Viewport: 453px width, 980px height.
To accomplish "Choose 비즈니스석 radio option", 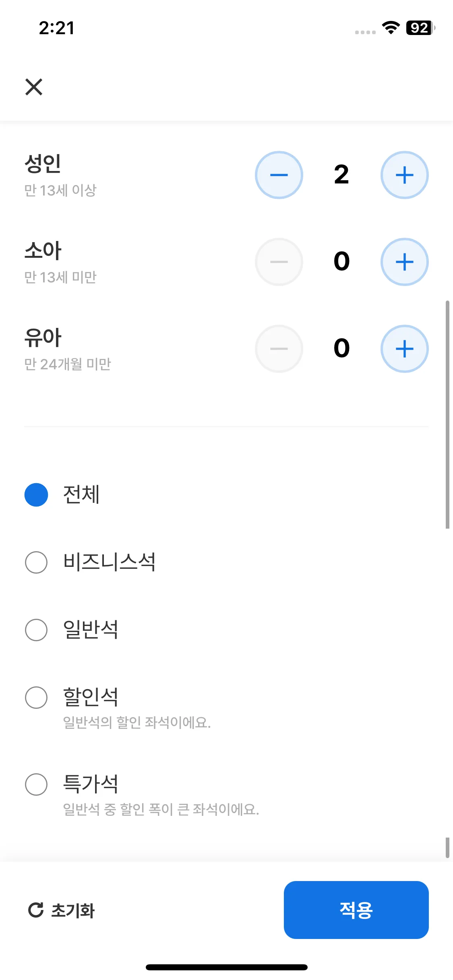I will [x=36, y=562].
